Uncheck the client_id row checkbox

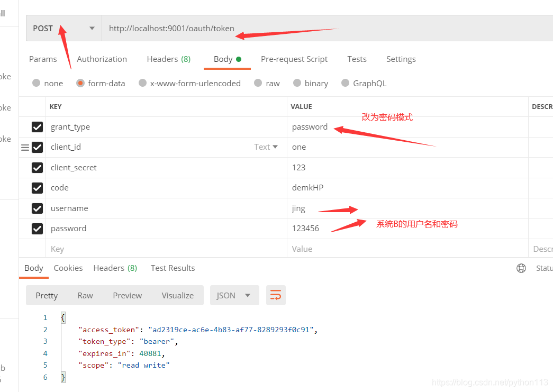tap(38, 148)
